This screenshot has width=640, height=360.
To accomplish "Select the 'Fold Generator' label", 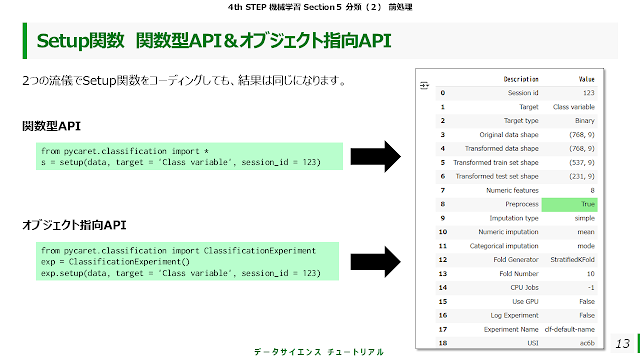I will coord(516,260).
